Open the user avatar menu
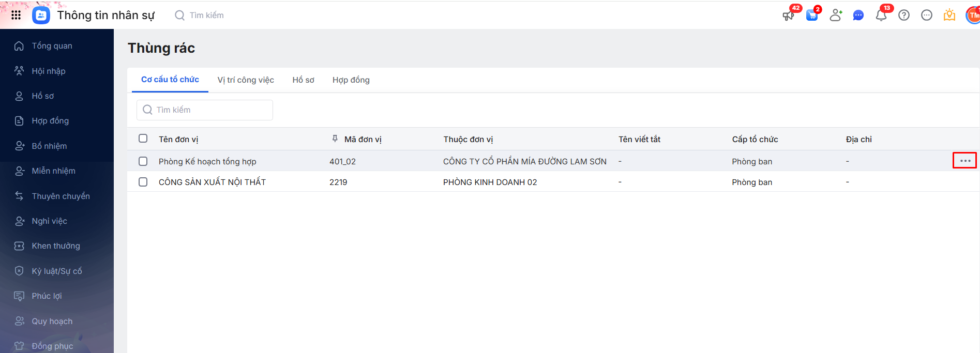 (973, 16)
